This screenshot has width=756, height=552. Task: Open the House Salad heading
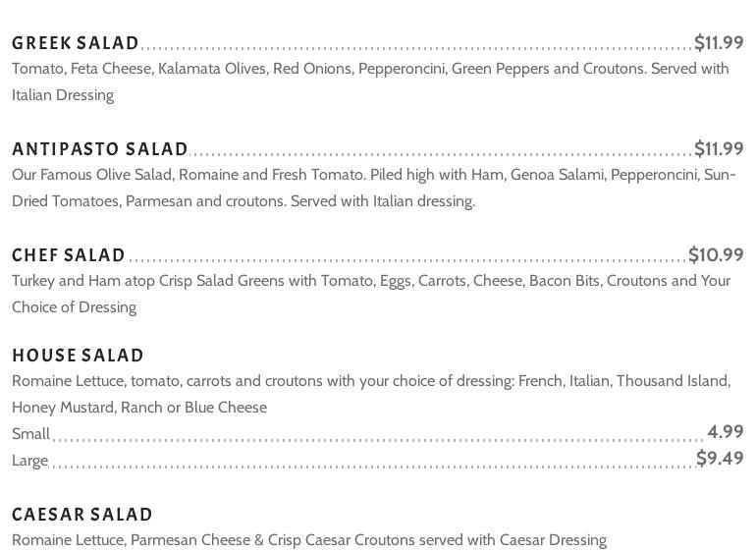coord(79,356)
